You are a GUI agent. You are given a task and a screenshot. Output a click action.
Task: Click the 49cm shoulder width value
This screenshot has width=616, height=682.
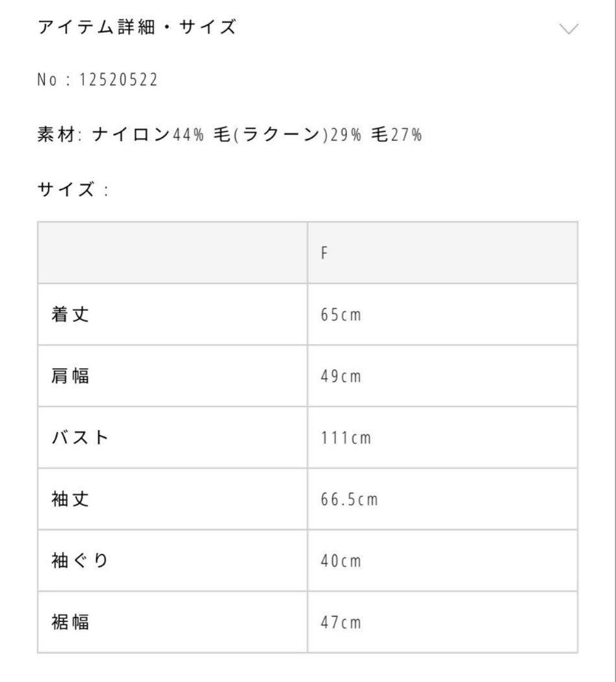341,377
